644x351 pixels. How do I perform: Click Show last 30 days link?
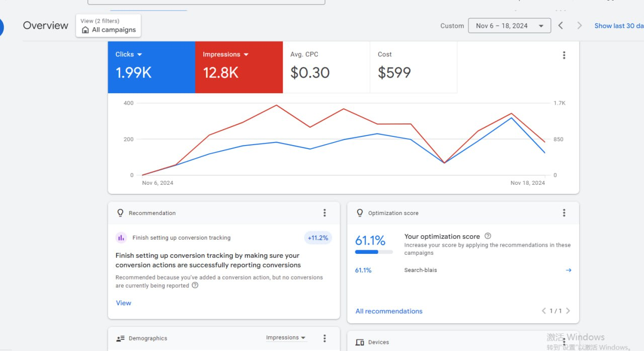pos(619,26)
